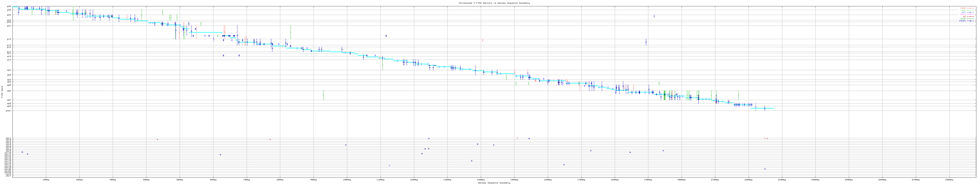
Task: Click the LANL legend marker
Action: pyautogui.click(x=971, y=10)
